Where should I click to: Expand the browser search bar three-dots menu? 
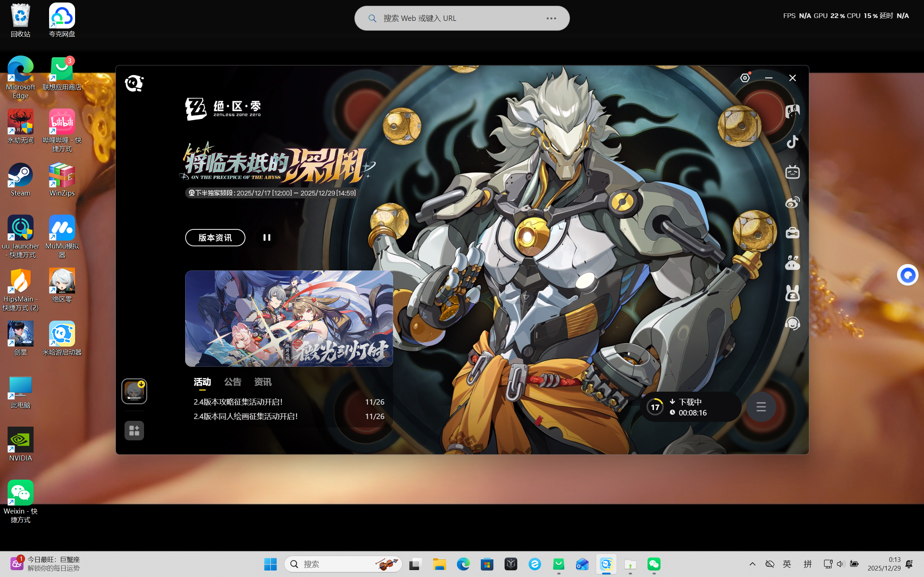point(551,18)
